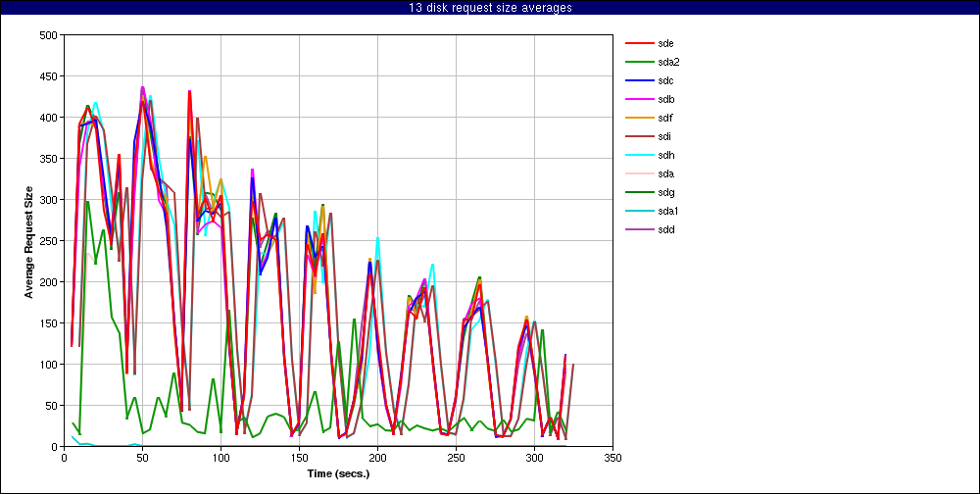Screen dimensions: 980x494
Task: Select the sdh legend label
Action: click(x=665, y=155)
